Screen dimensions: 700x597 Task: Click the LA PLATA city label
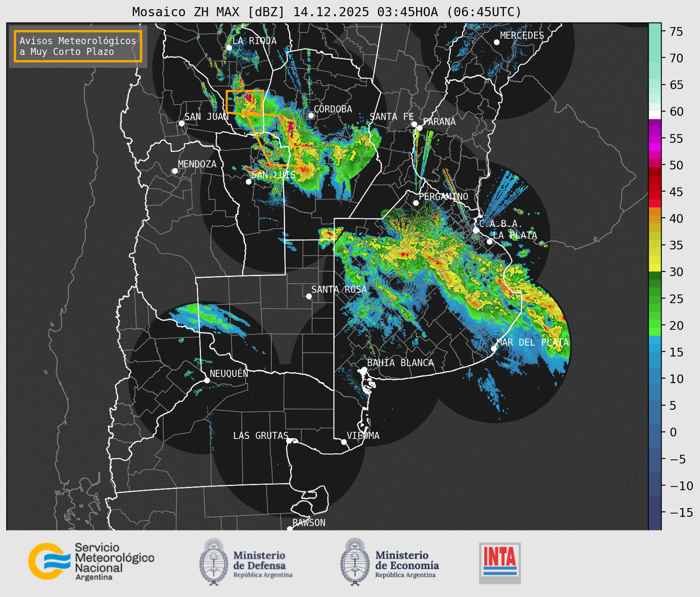pos(515,235)
